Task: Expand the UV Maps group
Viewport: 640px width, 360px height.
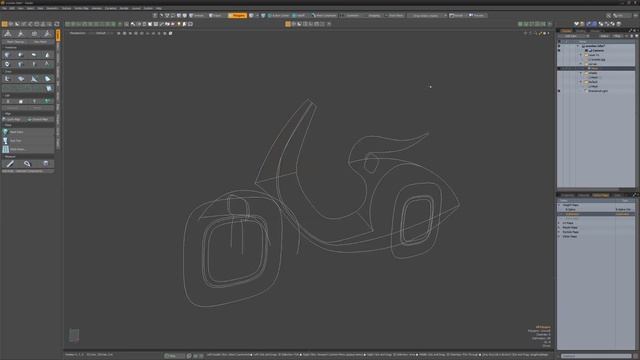Action: coord(560,223)
